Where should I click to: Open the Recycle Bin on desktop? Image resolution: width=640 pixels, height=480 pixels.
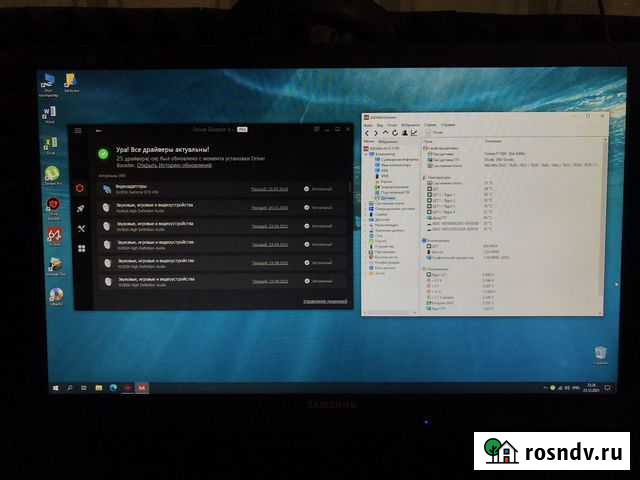(x=599, y=353)
